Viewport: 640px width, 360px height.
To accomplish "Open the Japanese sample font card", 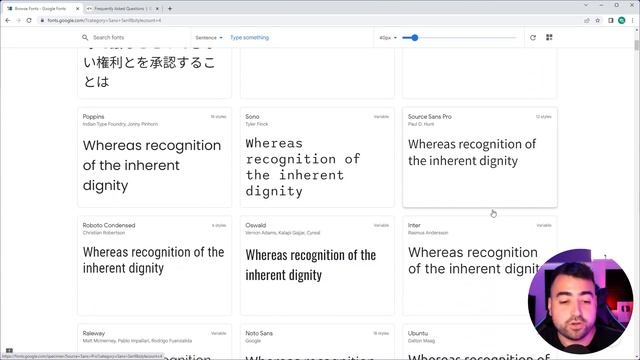I will (x=154, y=73).
